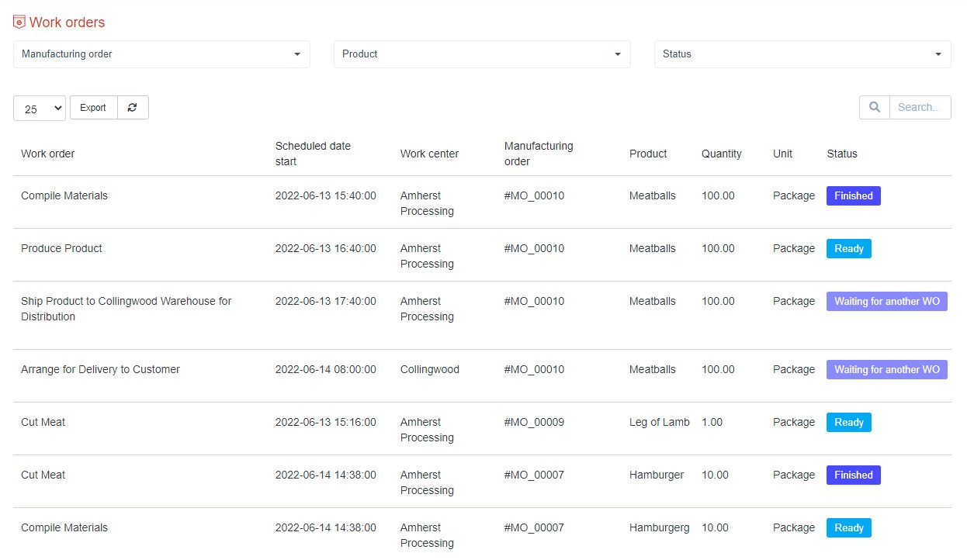Click Finished badge on Hamburger Cut Meat row

pyautogui.click(x=853, y=475)
